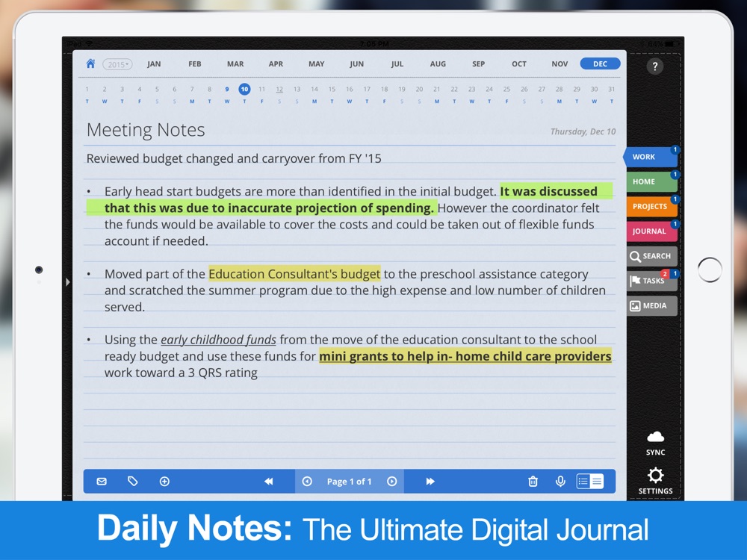Pick day 28 in the date strip
747x560 pixels.
[x=560, y=89]
